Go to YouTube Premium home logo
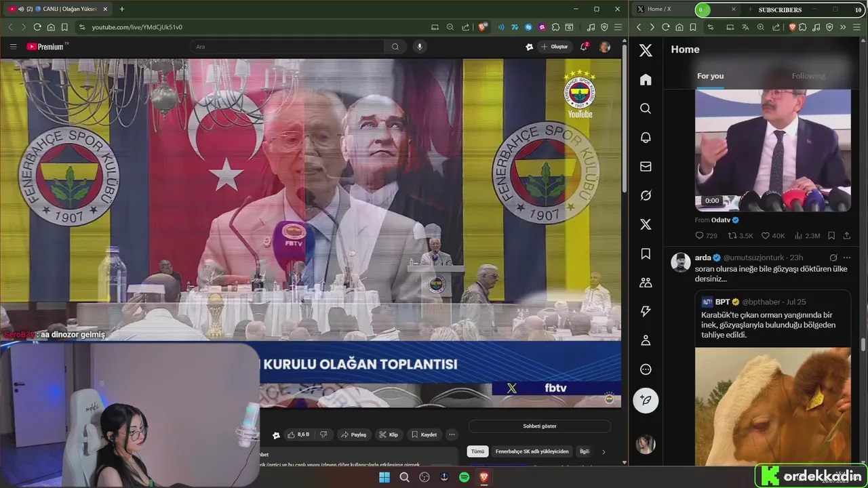 pyautogui.click(x=45, y=47)
